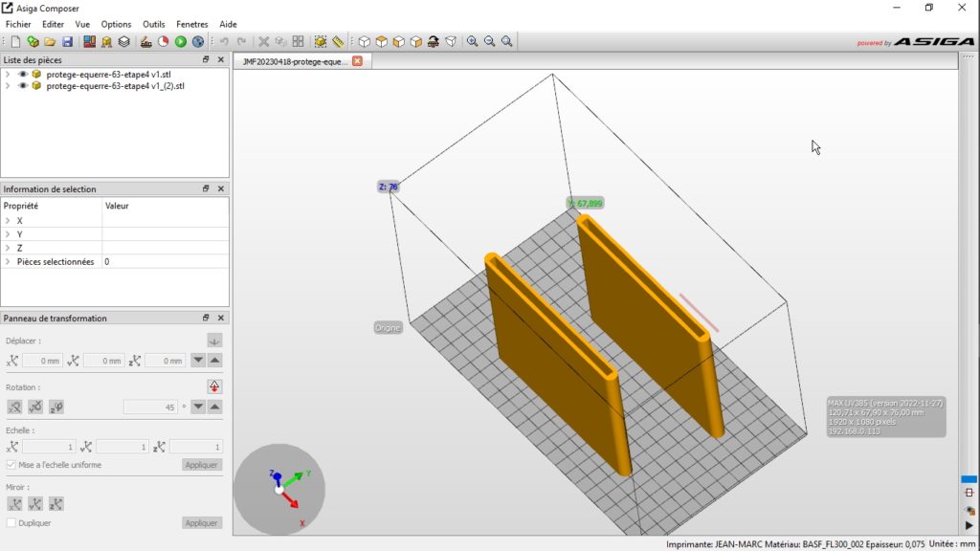Create a new build file from toolbar
Viewport: 980px width, 551px height.
click(x=15, y=42)
